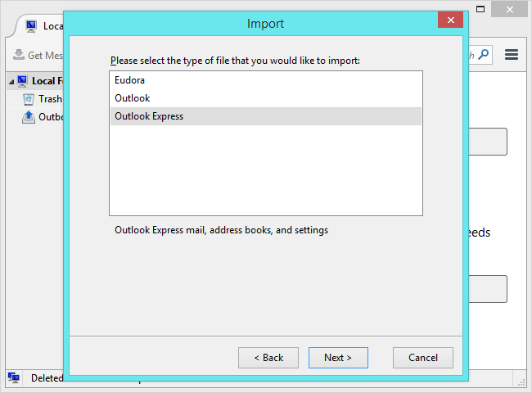Click the window resize grip in status bar
Screen dimensions: 532x393
click(x=521, y=382)
